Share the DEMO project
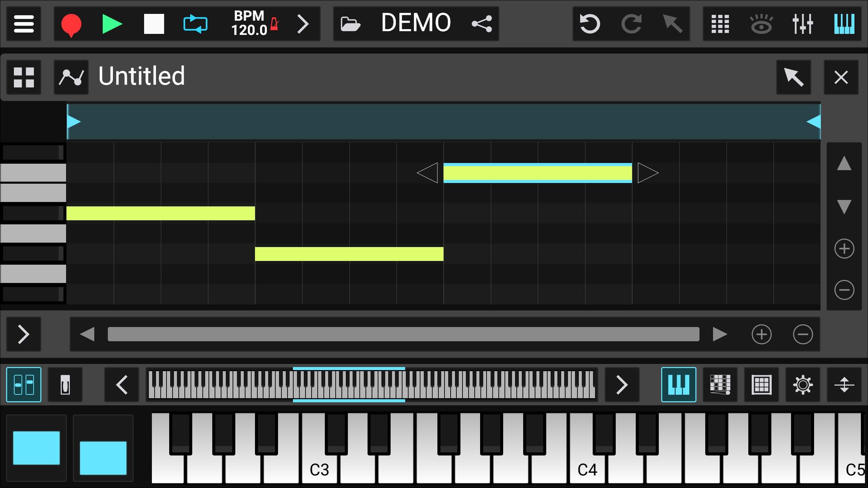Screen dimensions: 868x488 pos(482,24)
